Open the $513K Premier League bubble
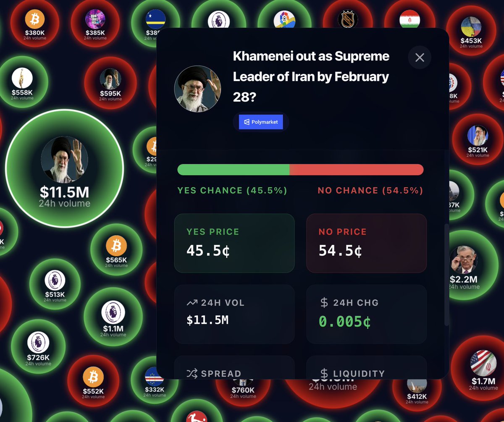Viewport: 504px width, 422px height. tap(55, 284)
